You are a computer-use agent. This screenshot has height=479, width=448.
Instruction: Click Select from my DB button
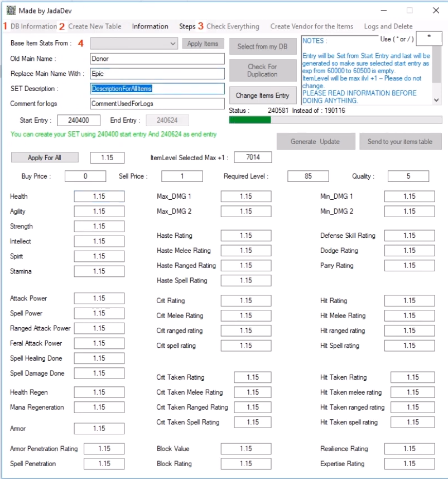pyautogui.click(x=262, y=46)
